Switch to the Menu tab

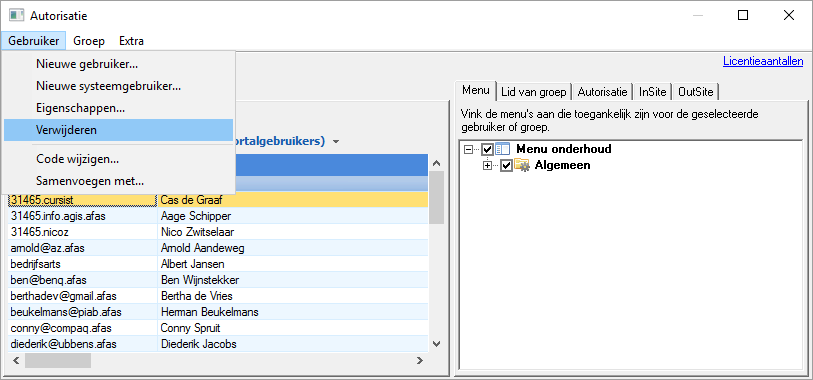click(476, 90)
